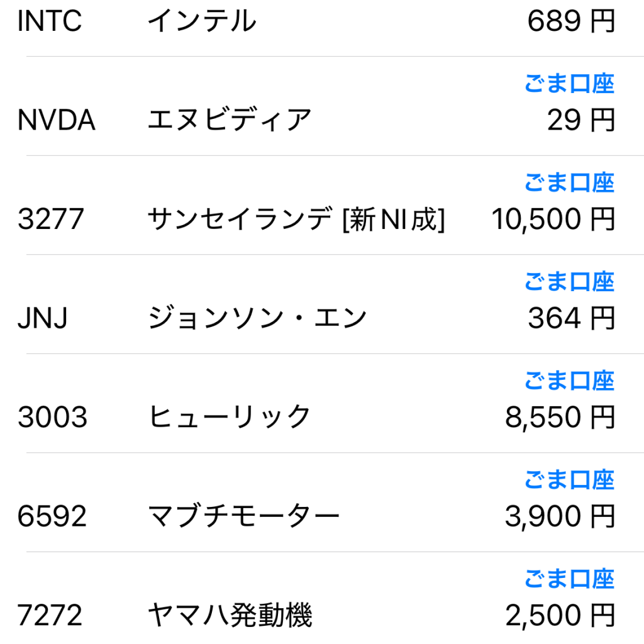Tap stock code 3003
Viewport: 644px width, 644px height.
52,417
